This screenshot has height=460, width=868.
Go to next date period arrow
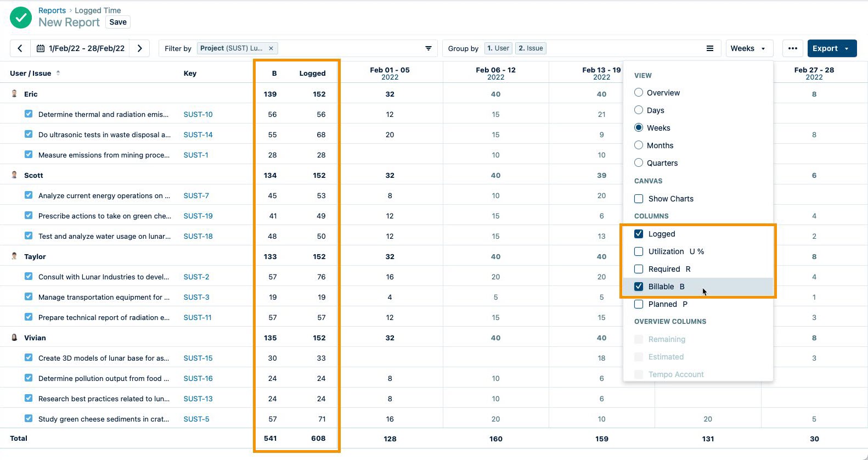point(140,48)
